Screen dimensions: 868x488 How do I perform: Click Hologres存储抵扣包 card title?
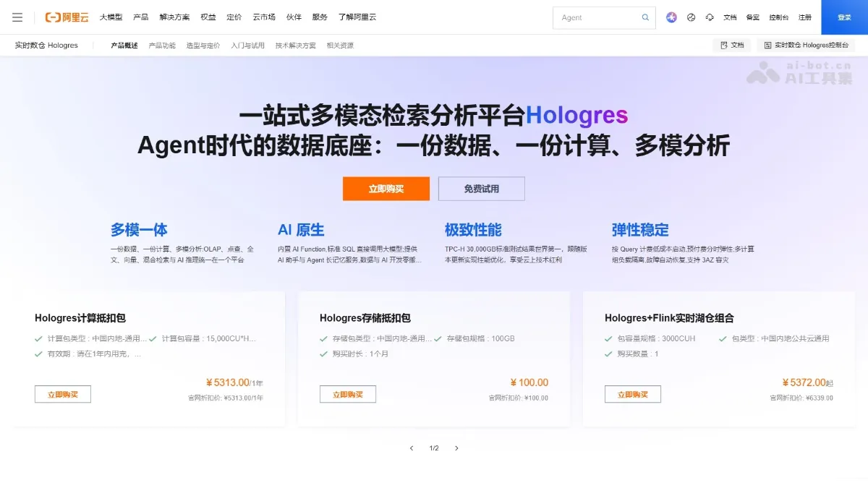coord(365,318)
